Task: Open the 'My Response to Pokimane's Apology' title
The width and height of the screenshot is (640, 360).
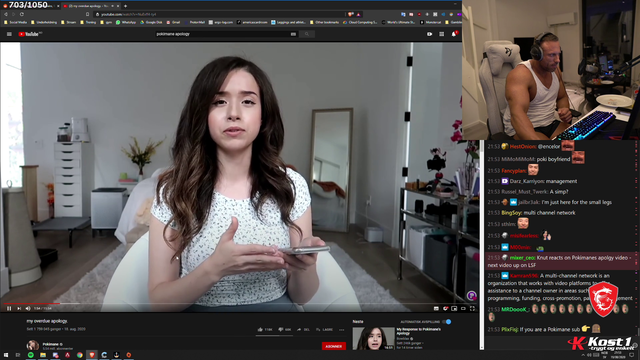Action: [x=418, y=331]
